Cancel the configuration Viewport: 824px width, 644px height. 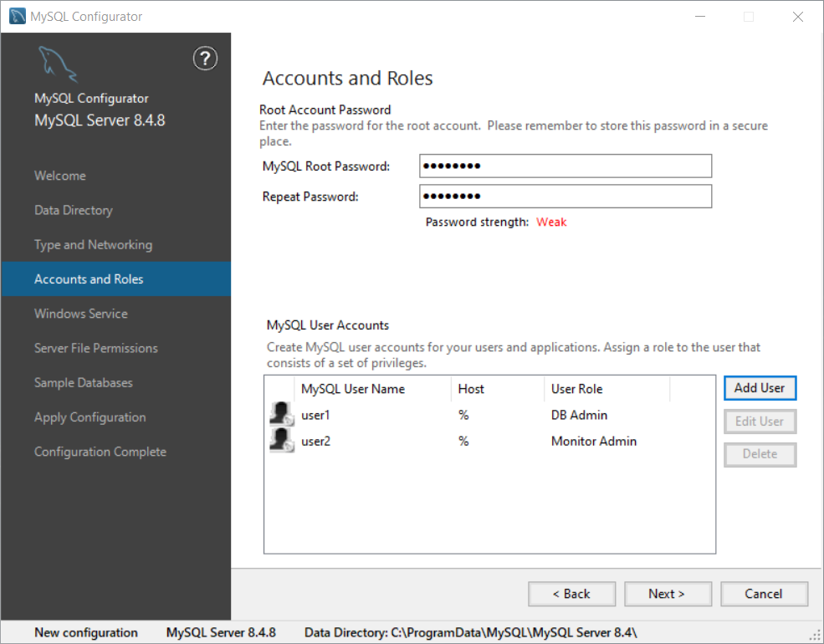click(764, 594)
